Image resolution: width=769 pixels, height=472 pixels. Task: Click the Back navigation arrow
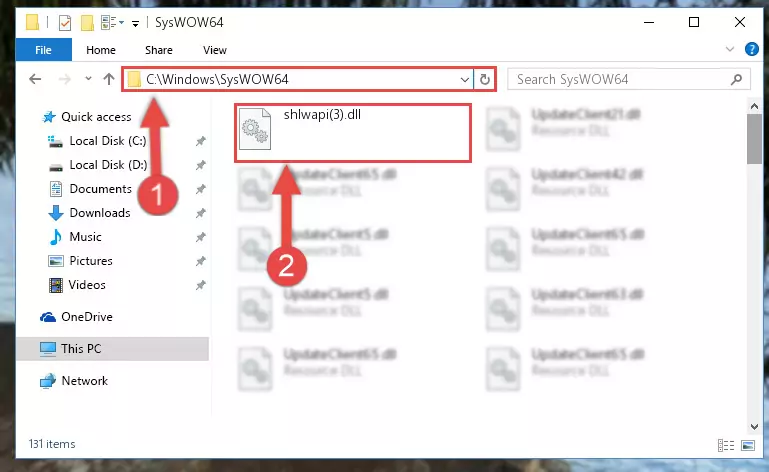click(35, 79)
